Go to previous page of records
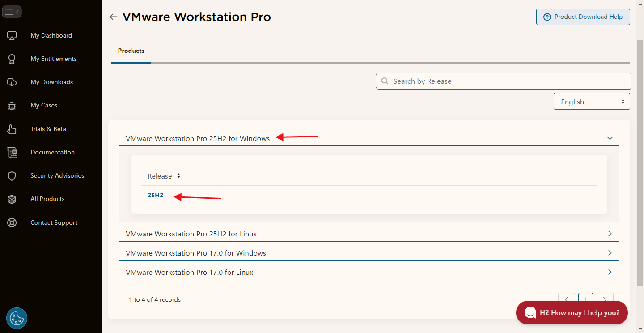 [566, 299]
